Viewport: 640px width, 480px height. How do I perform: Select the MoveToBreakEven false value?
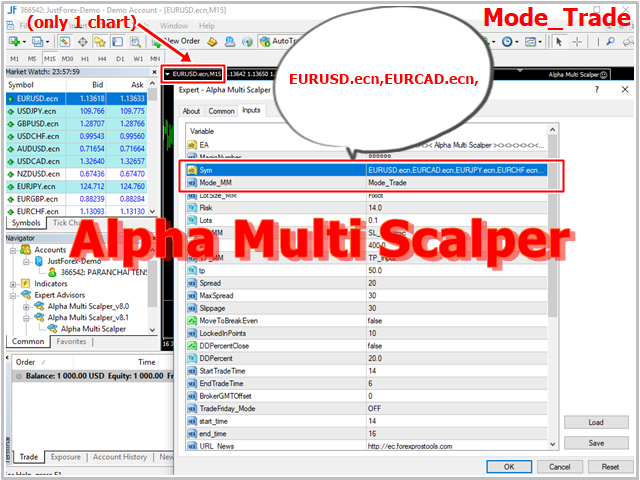pyautogui.click(x=456, y=321)
